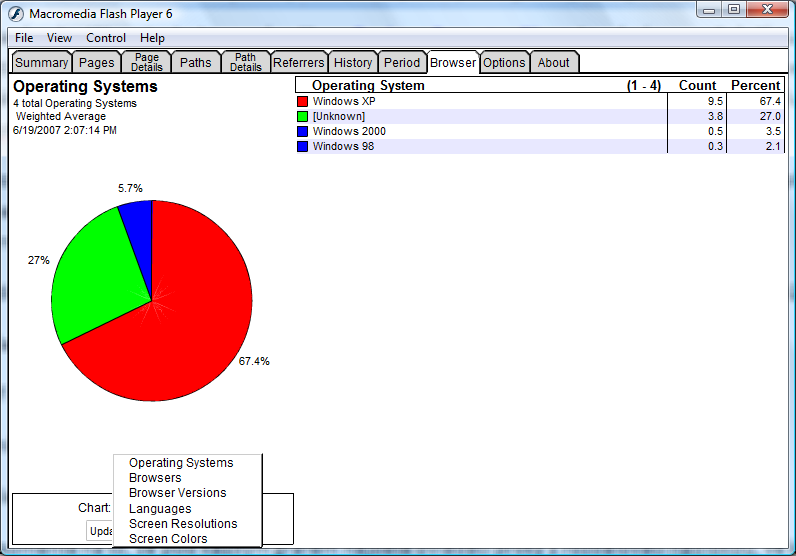Open the File menu
796x556 pixels.
(x=24, y=38)
